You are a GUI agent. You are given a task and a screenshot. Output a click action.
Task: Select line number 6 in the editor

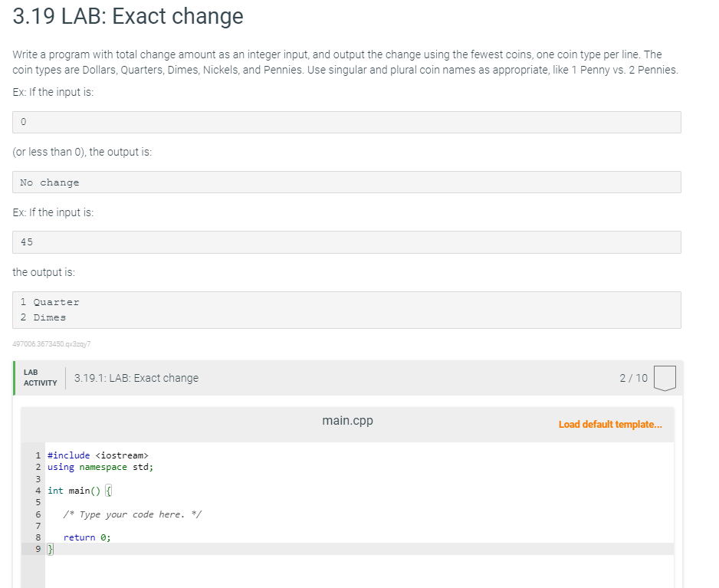point(38,514)
